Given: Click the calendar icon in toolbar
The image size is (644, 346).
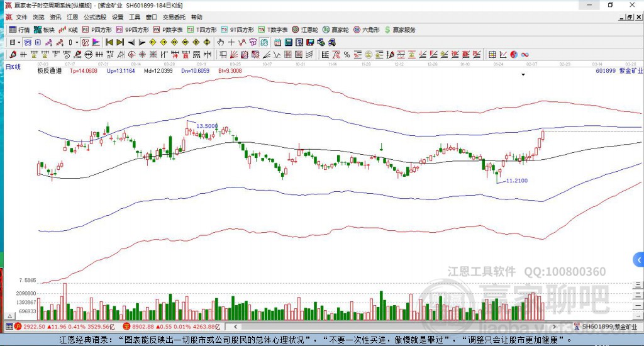Looking at the screenshot, I should 277,42.
